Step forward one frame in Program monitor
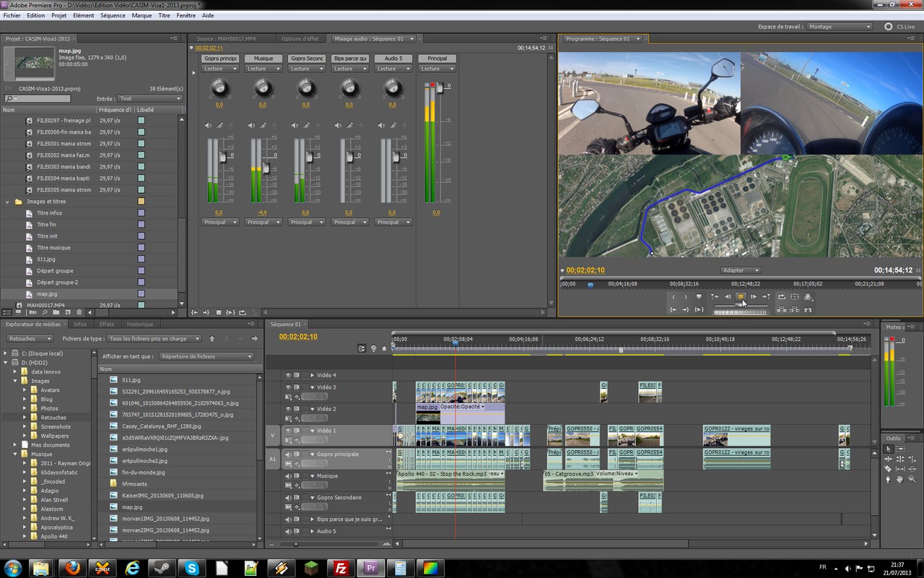Viewport: 924px width, 578px height. [x=754, y=296]
